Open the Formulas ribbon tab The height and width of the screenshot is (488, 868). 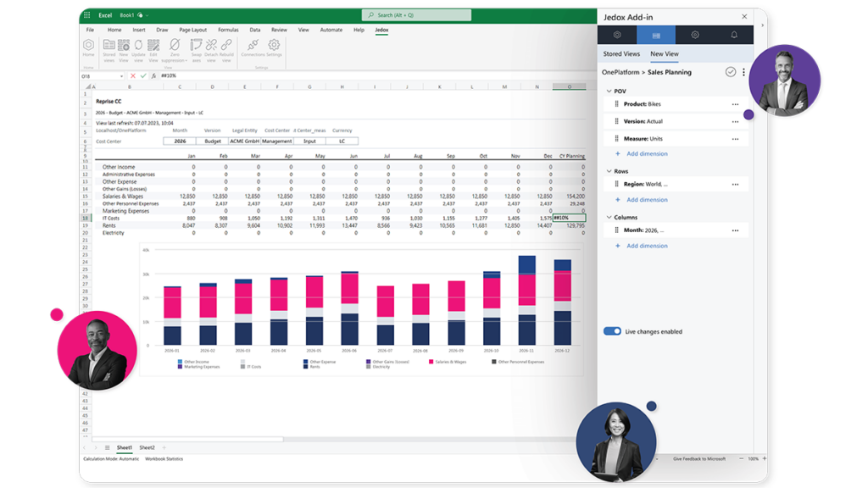[228, 30]
